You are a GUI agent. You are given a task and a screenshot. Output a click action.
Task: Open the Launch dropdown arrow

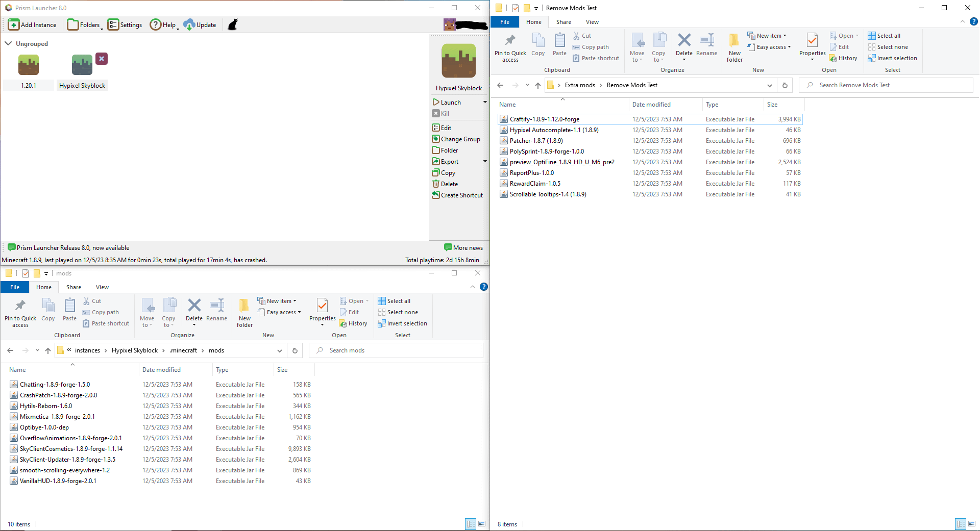(x=485, y=102)
